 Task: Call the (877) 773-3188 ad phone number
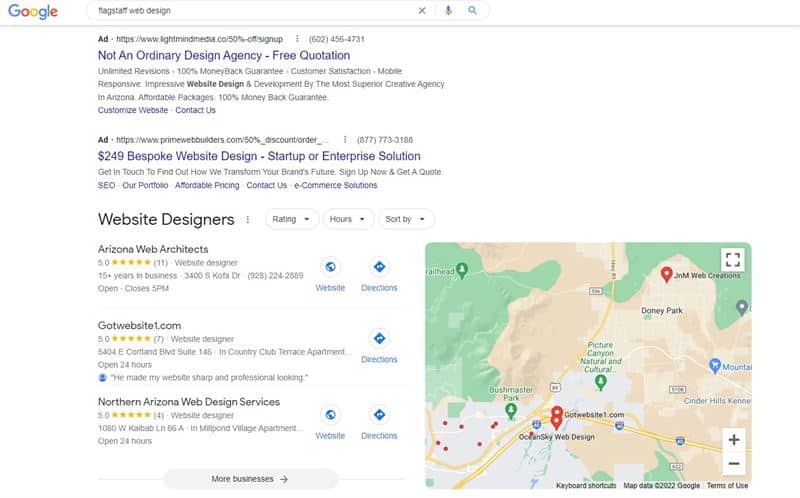point(385,140)
